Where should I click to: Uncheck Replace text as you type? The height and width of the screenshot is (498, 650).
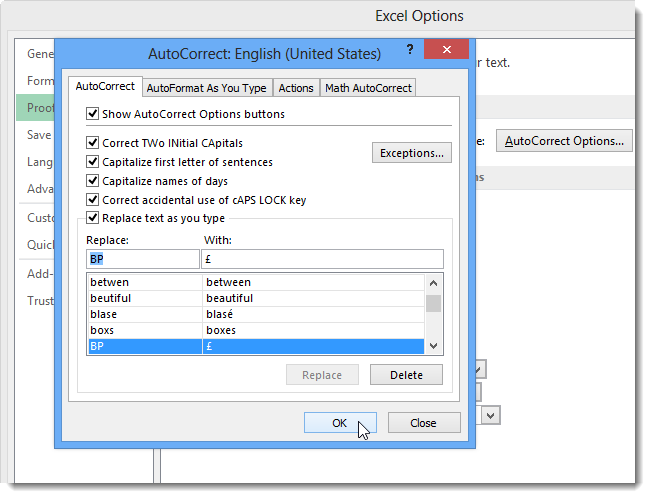92,218
